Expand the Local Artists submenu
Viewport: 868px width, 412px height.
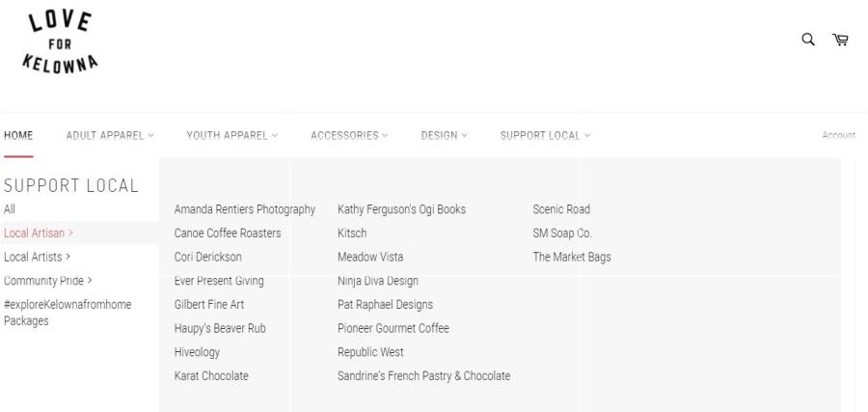pos(37,257)
